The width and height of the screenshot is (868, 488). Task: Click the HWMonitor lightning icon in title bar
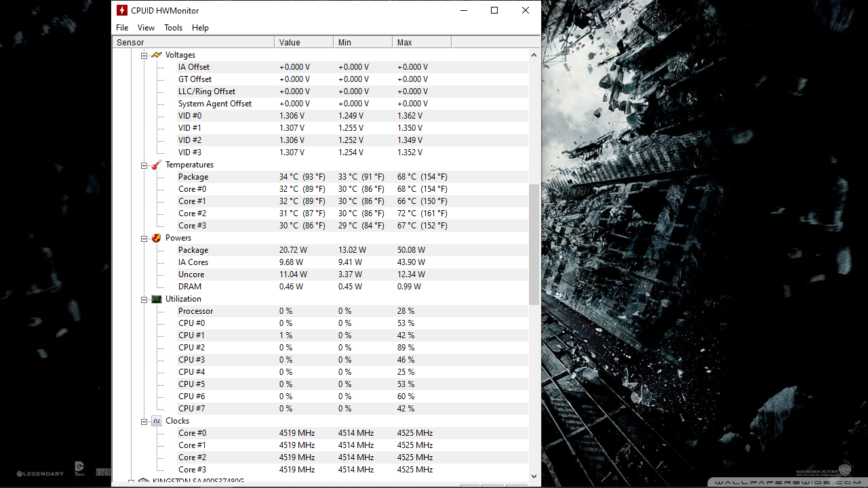[122, 10]
